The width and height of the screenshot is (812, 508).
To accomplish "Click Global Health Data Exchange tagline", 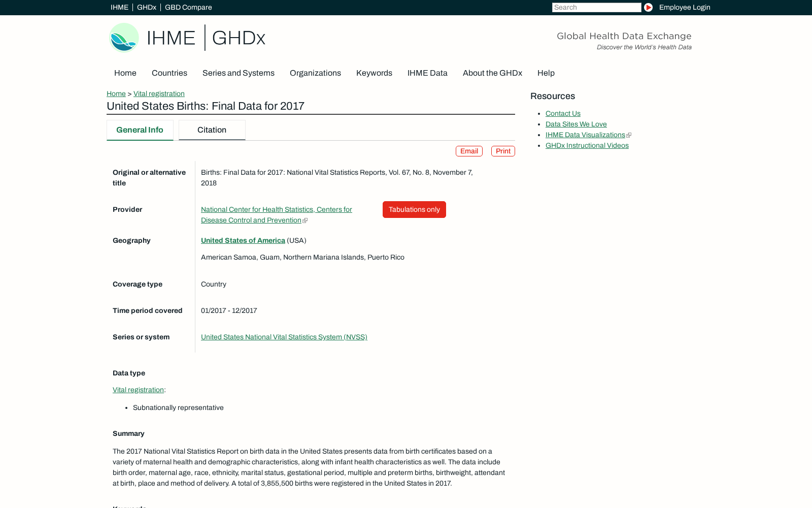I will point(624,36).
